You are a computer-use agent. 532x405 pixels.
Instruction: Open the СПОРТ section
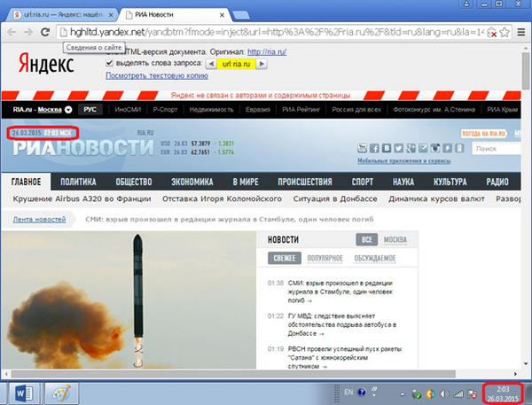[363, 183]
